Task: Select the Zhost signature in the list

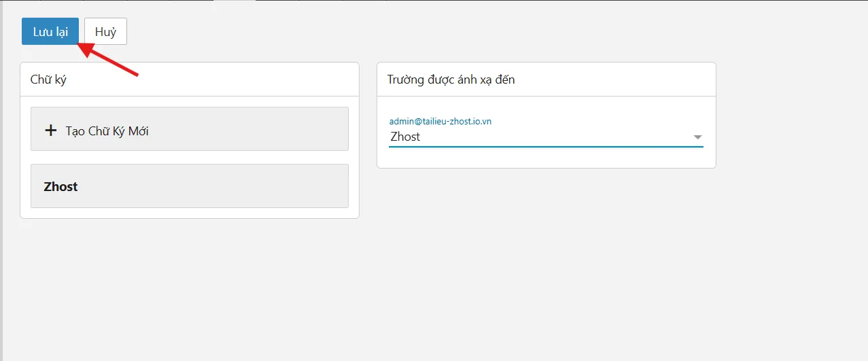Action: [x=61, y=186]
